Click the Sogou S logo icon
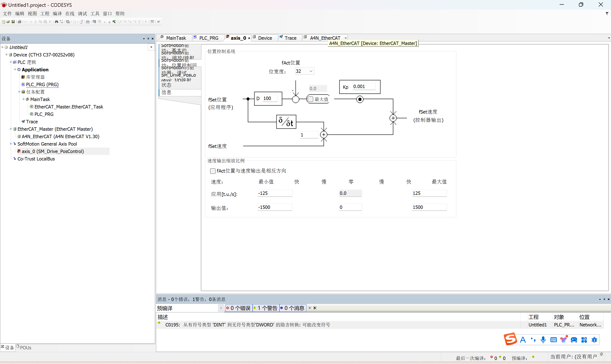 click(x=510, y=339)
